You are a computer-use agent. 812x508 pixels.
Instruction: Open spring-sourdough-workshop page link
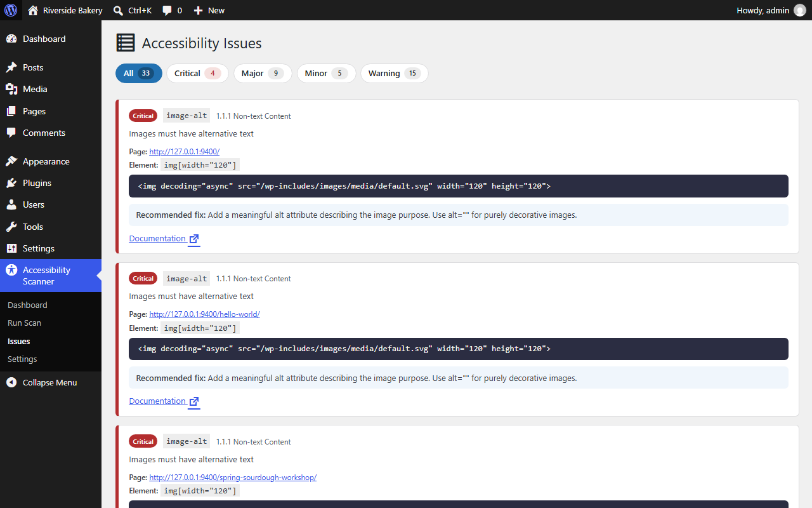point(233,478)
